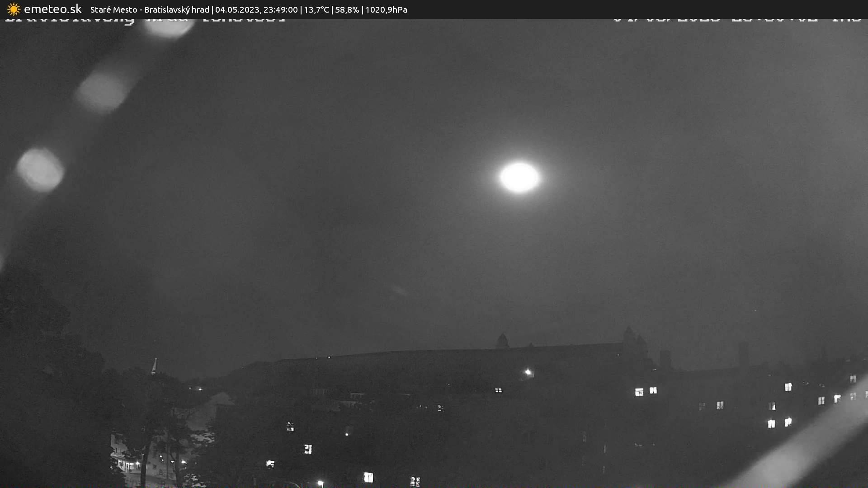Click the emeteo.sk site name text

(52, 9)
